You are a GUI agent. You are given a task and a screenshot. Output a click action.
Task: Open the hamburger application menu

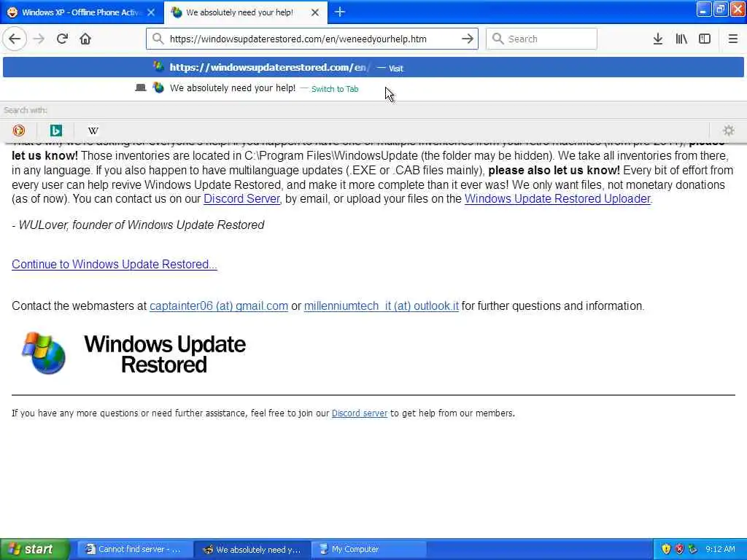[733, 39]
